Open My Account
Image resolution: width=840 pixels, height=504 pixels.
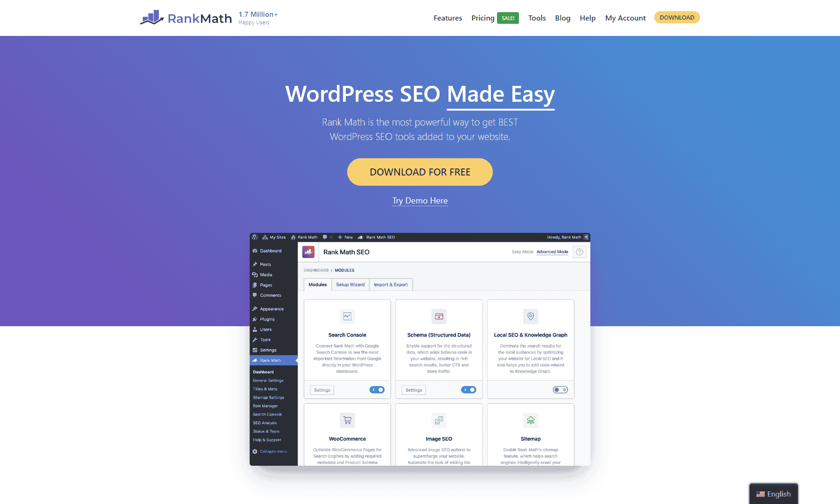click(x=625, y=18)
